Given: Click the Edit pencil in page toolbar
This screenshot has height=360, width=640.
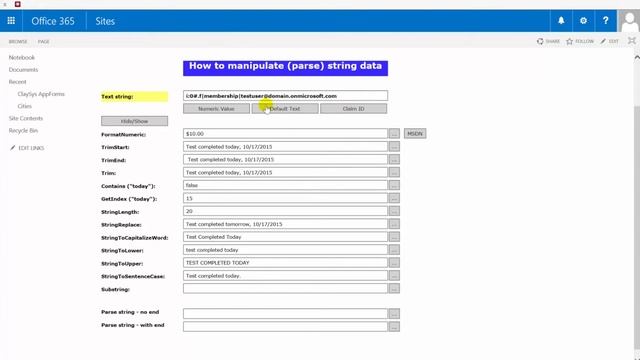Looking at the screenshot, I should [x=603, y=41].
